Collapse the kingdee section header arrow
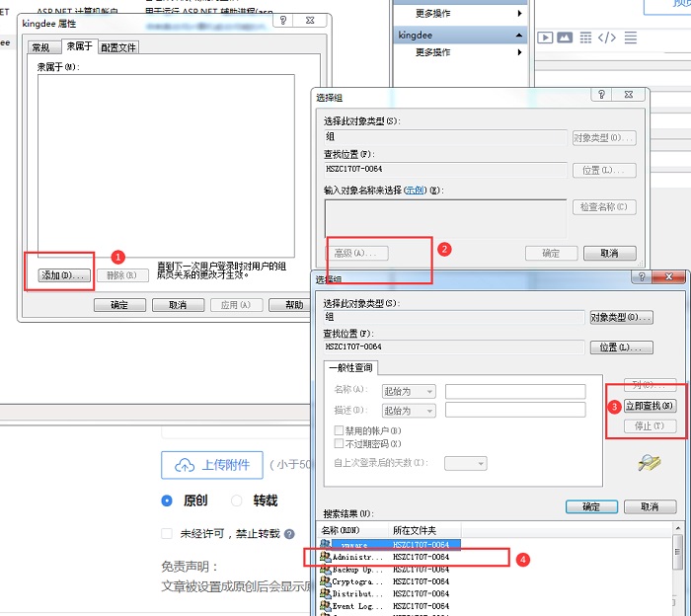 click(x=519, y=36)
